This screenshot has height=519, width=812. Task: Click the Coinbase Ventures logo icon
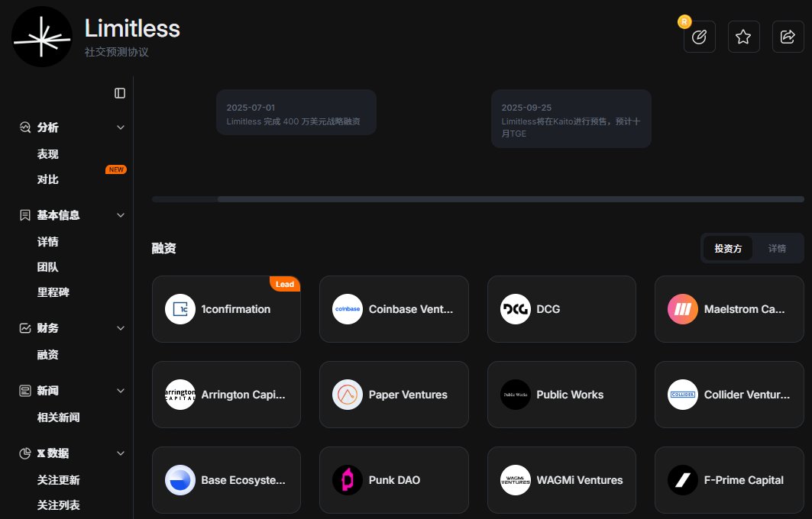click(x=348, y=309)
